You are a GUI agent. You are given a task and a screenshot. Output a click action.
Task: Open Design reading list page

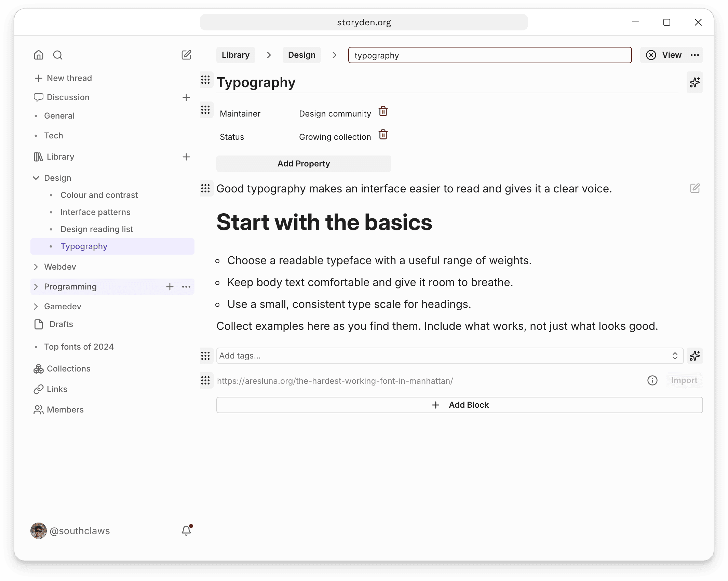click(x=97, y=229)
